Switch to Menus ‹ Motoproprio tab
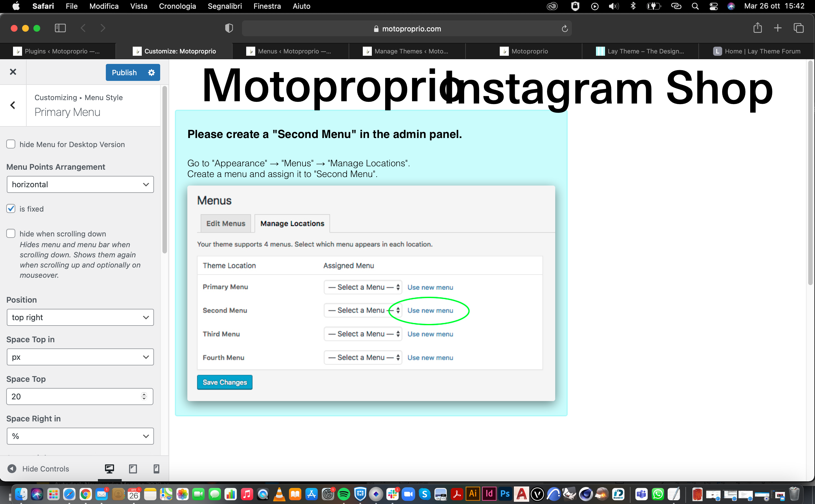The image size is (815, 504). coord(290,51)
